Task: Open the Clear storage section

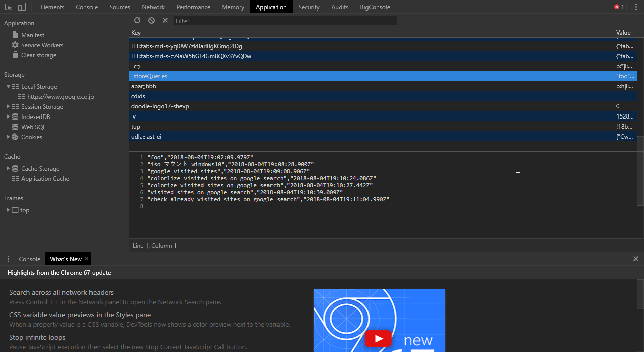Action: [39, 55]
